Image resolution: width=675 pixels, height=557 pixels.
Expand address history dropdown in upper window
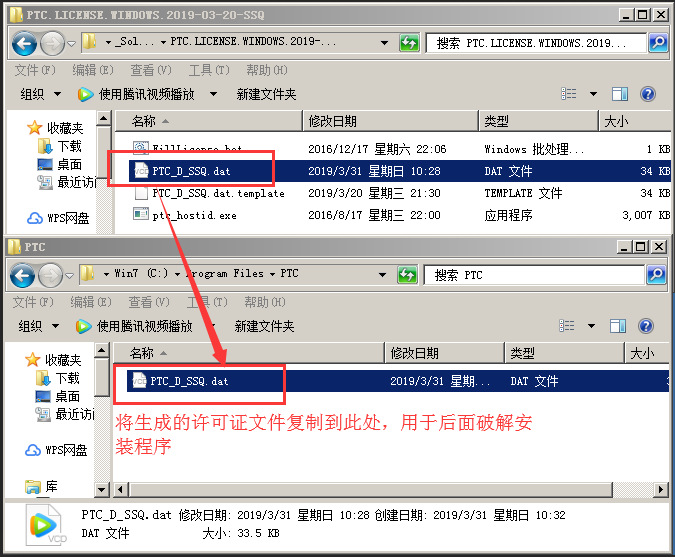pos(384,43)
